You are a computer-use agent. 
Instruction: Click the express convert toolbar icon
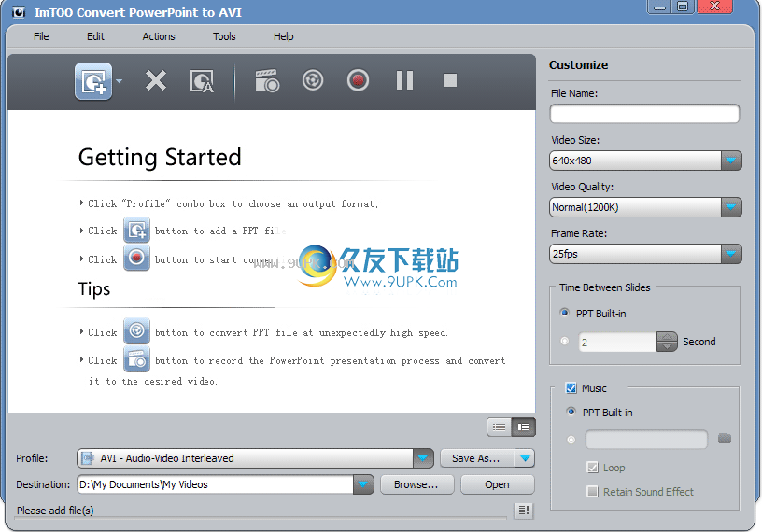click(313, 80)
